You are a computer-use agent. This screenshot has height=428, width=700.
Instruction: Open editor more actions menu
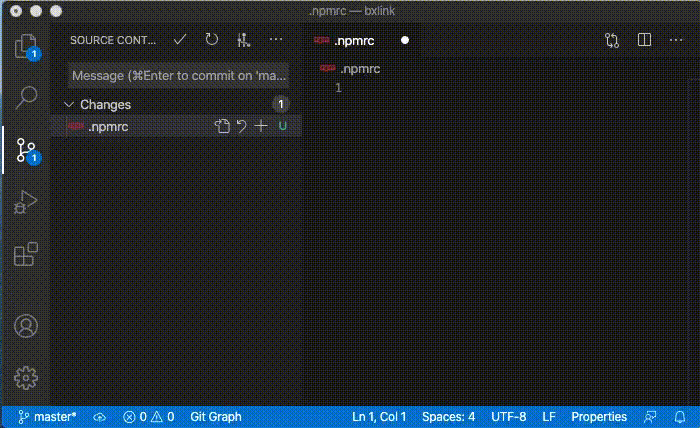(x=676, y=40)
